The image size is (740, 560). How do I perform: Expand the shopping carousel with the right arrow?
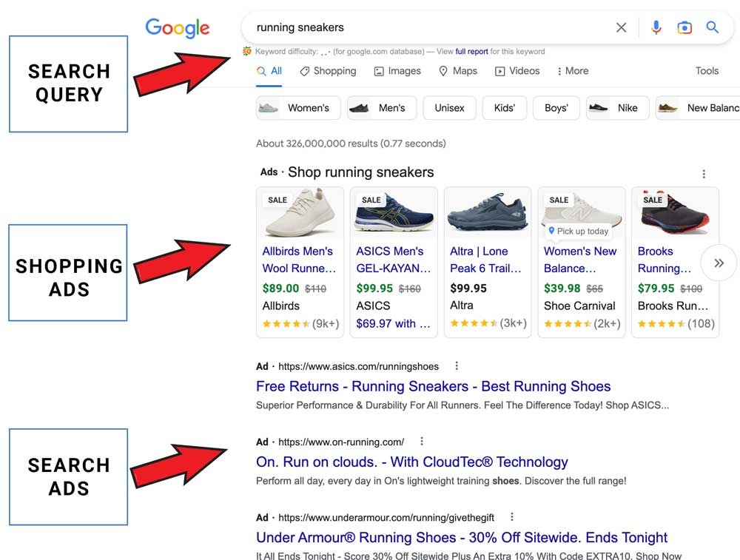719,263
